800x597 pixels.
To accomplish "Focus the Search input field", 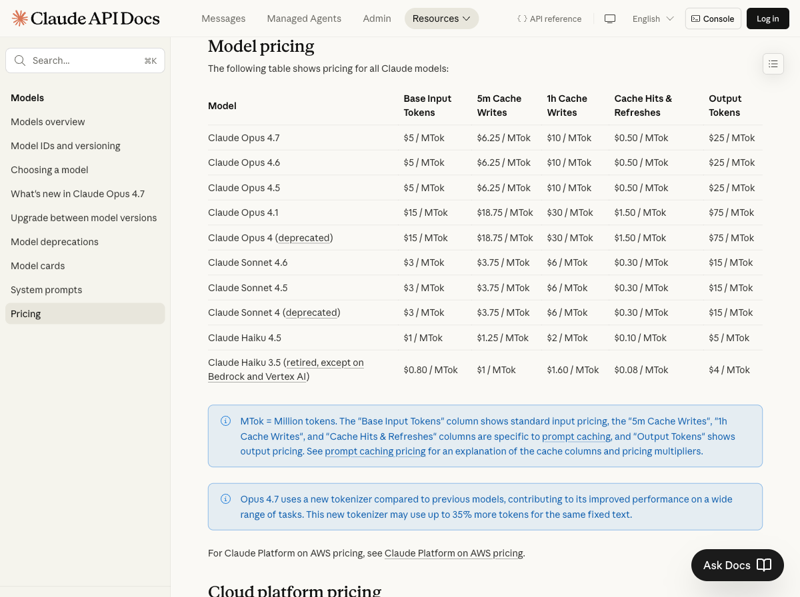I will tap(85, 61).
